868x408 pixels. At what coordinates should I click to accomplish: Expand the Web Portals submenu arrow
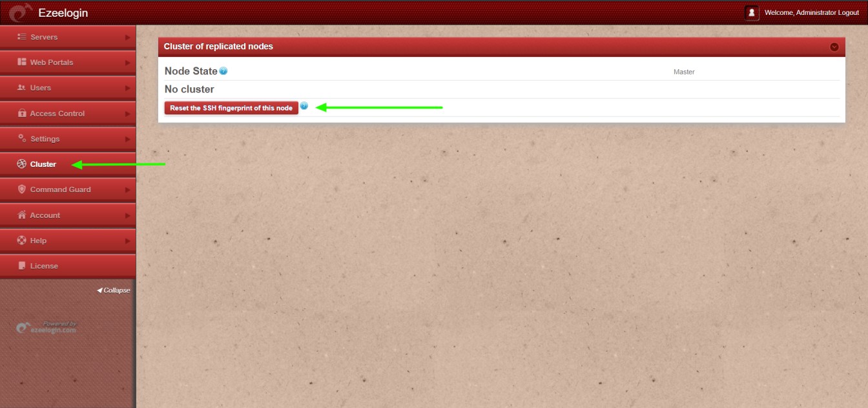128,63
